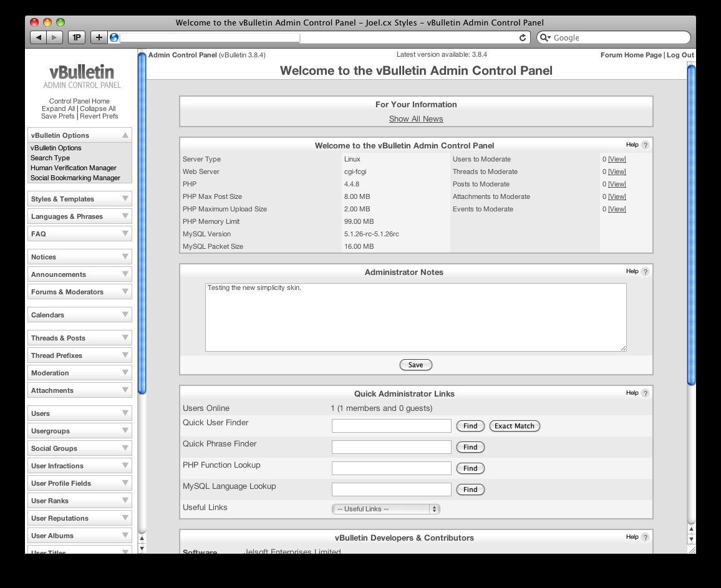Click Find for PHP Function Lookup
721x588 pixels.
point(470,468)
